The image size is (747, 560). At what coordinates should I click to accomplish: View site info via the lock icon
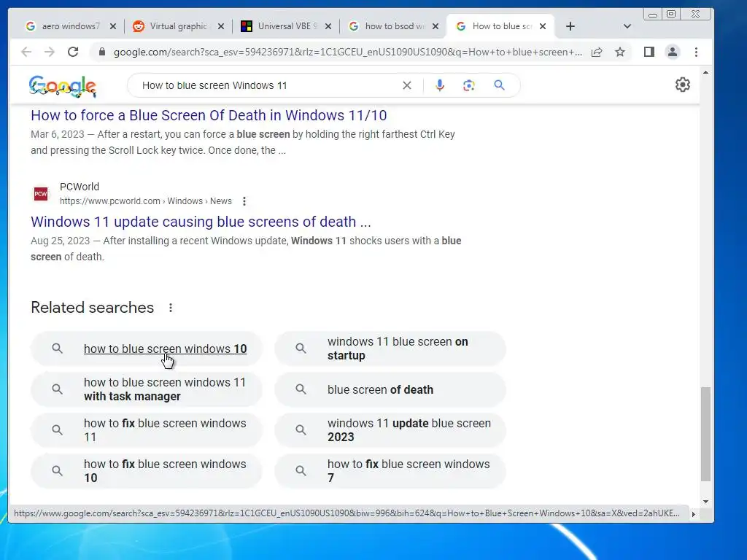(x=101, y=52)
